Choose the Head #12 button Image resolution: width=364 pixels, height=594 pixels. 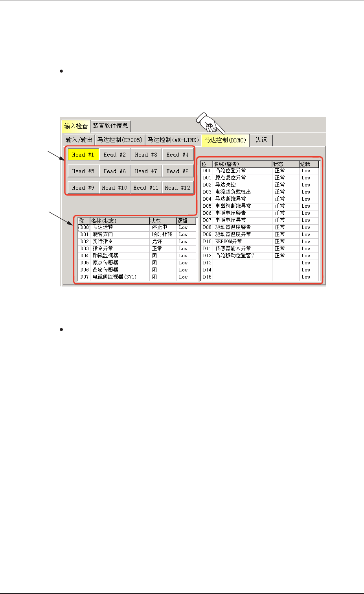[x=178, y=188]
